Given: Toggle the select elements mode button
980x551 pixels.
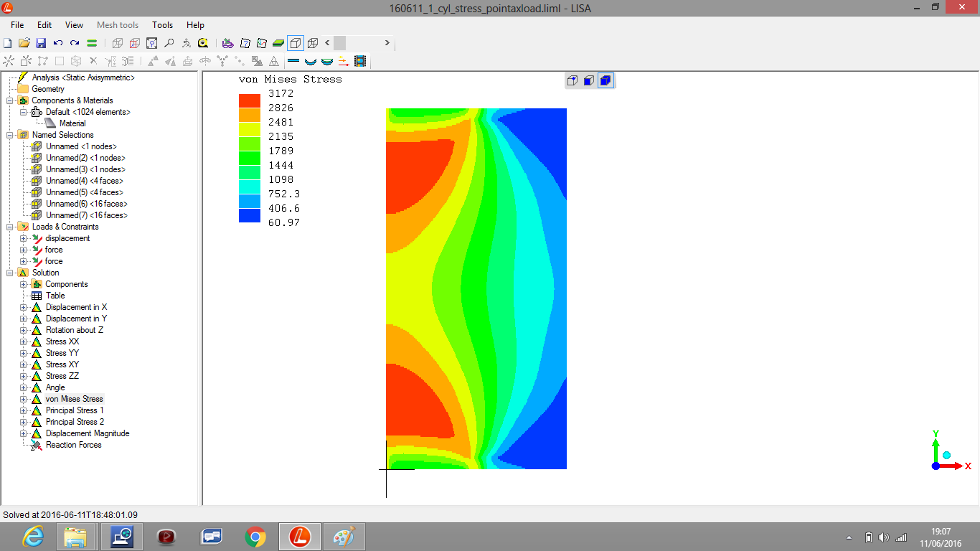Looking at the screenshot, I should [x=606, y=80].
